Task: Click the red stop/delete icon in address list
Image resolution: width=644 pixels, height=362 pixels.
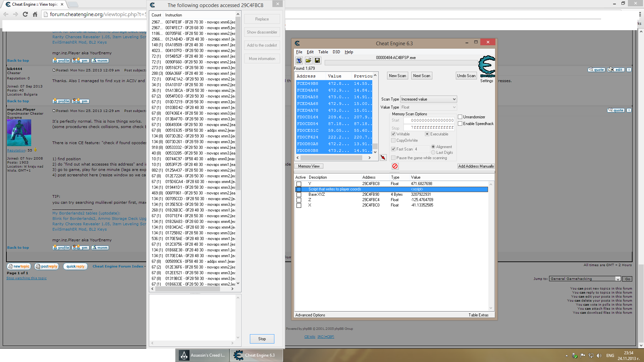Action: point(395,166)
